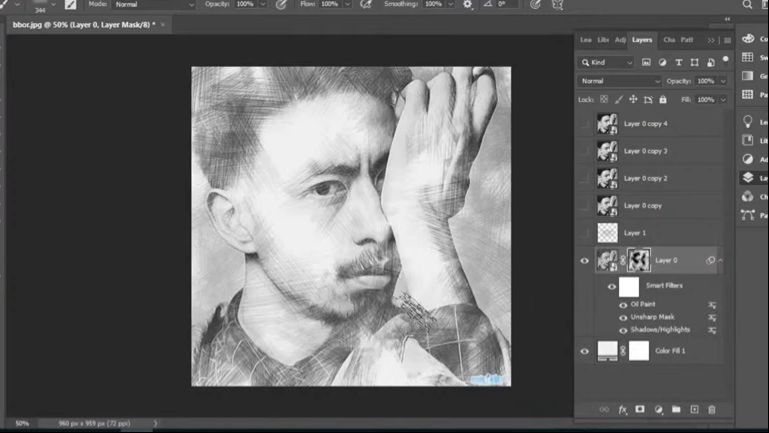
Task: Show the Layer 0 copy 4 layer
Action: pyautogui.click(x=585, y=124)
